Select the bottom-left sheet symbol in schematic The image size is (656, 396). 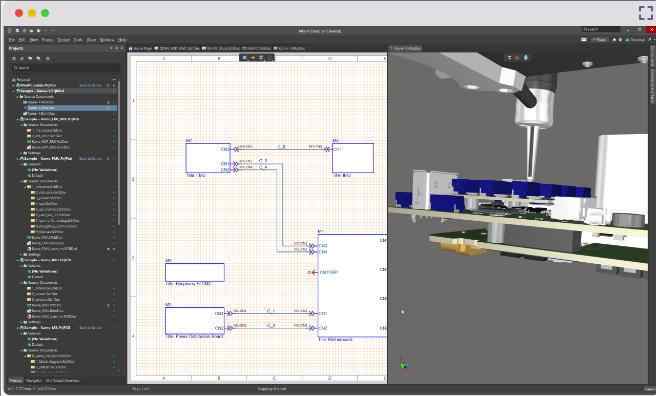point(195,321)
